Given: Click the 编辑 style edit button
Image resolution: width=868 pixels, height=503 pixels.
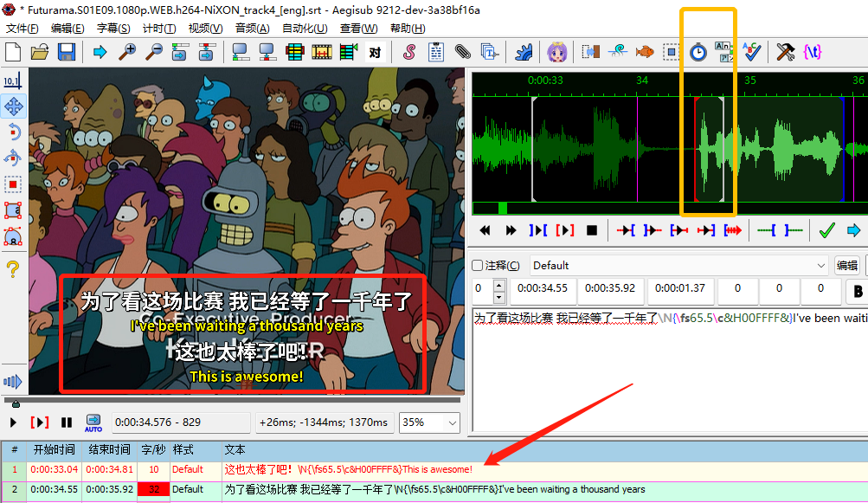Looking at the screenshot, I should [846, 266].
